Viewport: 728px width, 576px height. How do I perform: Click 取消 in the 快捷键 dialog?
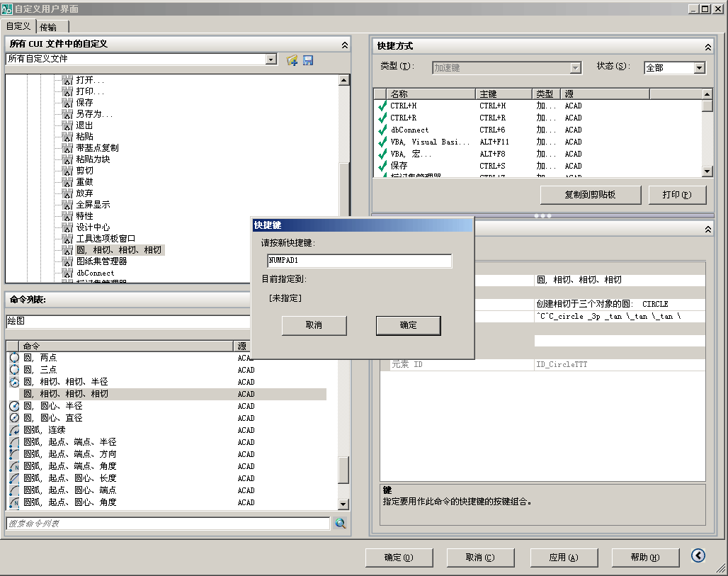click(x=314, y=326)
